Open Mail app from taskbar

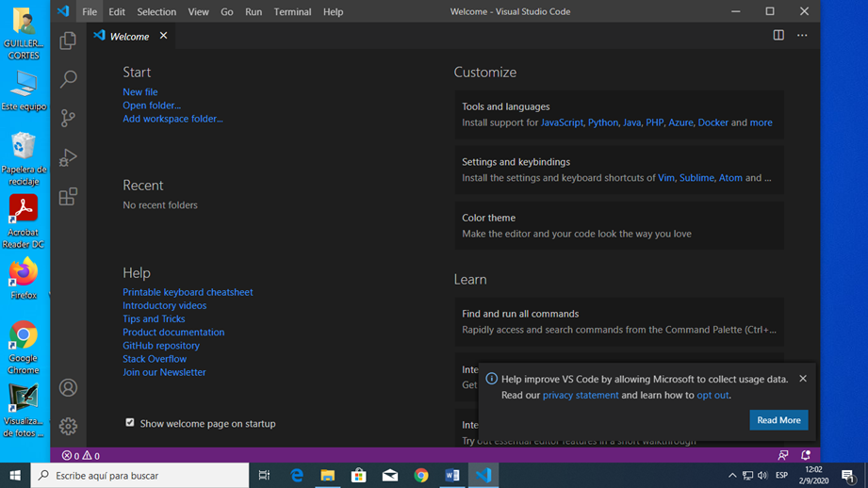[390, 475]
